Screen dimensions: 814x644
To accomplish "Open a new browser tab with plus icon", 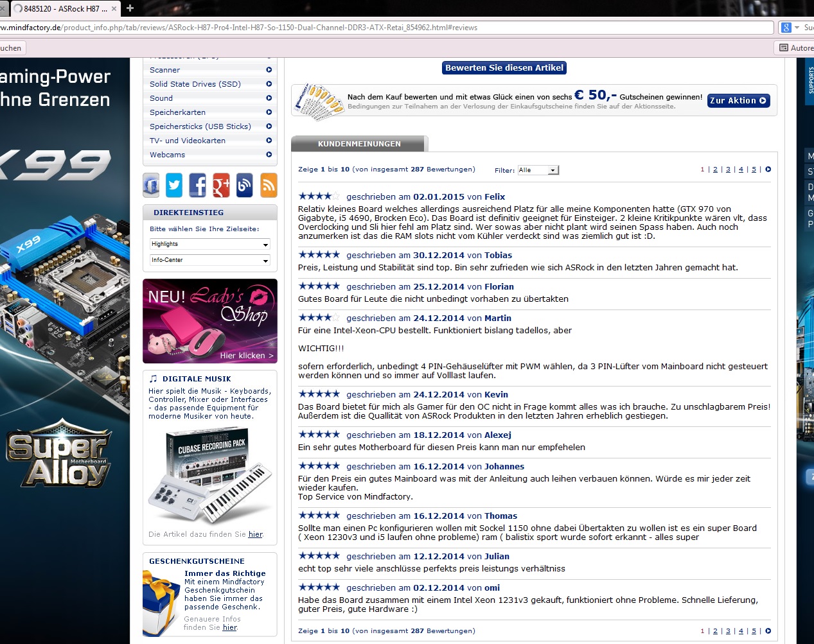I will coord(130,8).
